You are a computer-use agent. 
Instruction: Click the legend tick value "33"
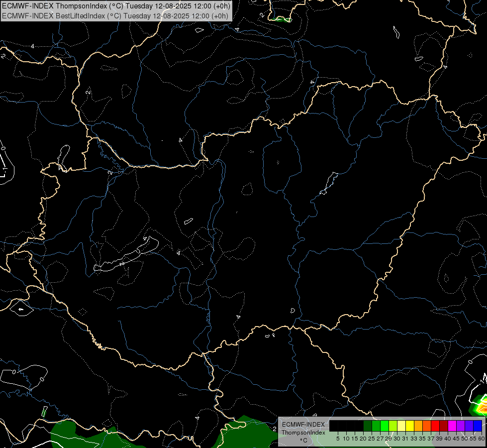414,439
